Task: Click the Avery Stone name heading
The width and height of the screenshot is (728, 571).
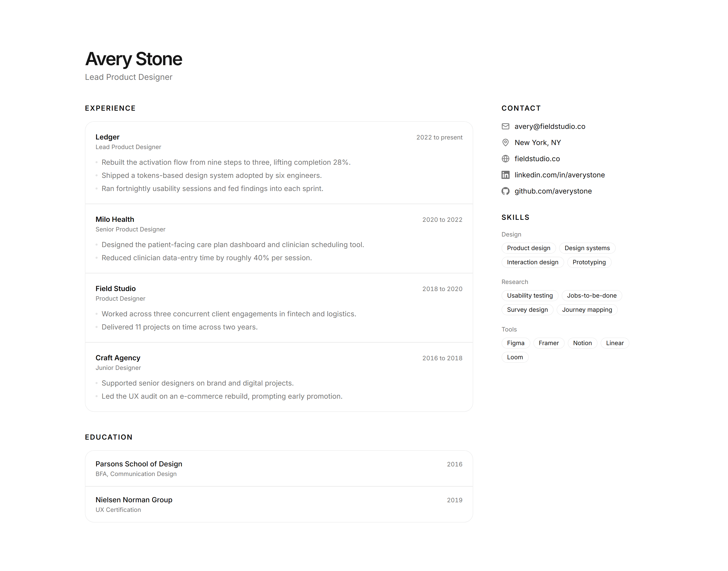Action: [133, 59]
